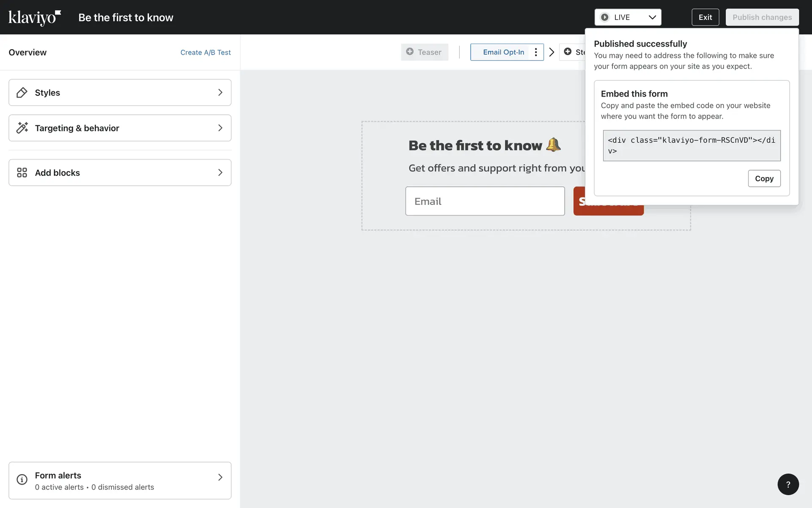
Task: Expand Form alerts chevron
Action: pyautogui.click(x=220, y=478)
